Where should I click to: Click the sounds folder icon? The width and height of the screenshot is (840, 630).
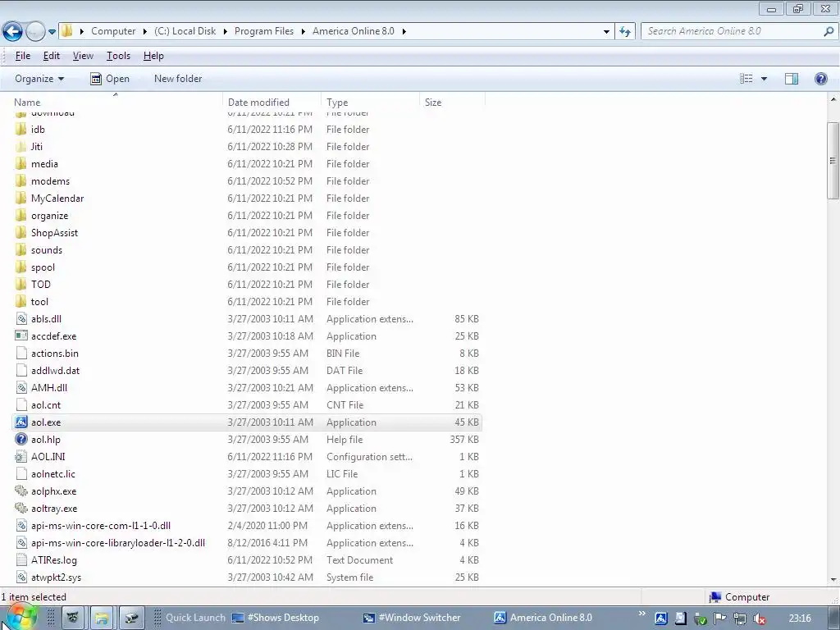[x=21, y=249]
